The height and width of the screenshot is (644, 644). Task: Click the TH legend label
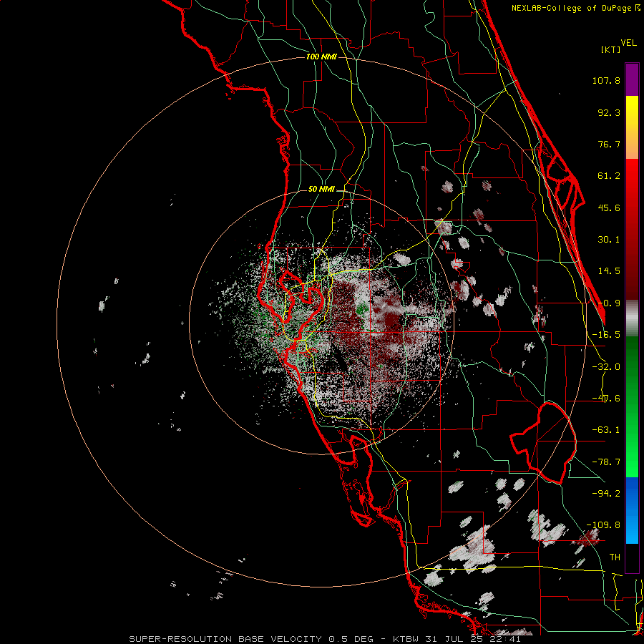(x=615, y=557)
